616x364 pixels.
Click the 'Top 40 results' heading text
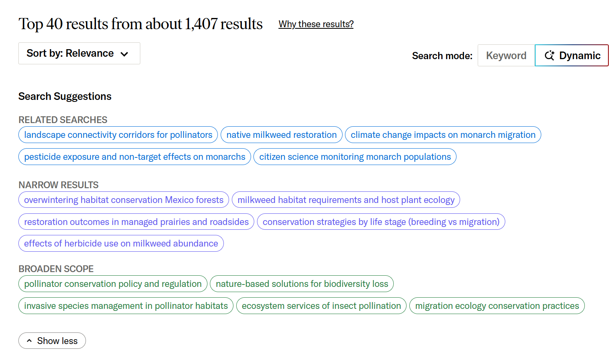(x=140, y=24)
